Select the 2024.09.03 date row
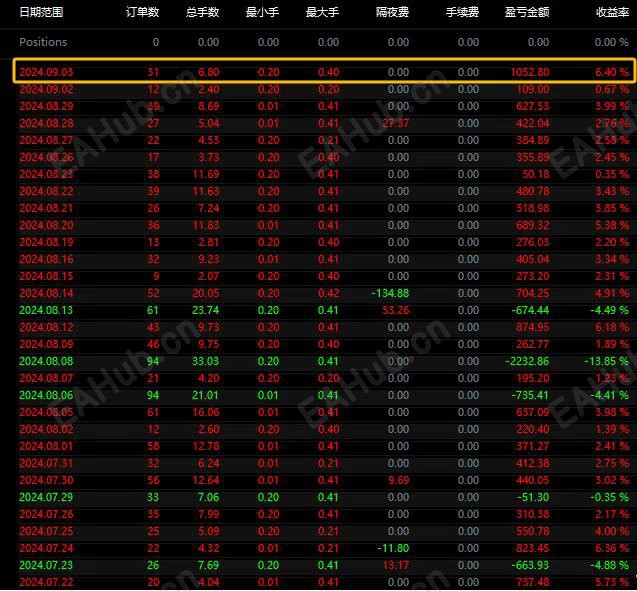The height and width of the screenshot is (591, 637). click(324, 72)
